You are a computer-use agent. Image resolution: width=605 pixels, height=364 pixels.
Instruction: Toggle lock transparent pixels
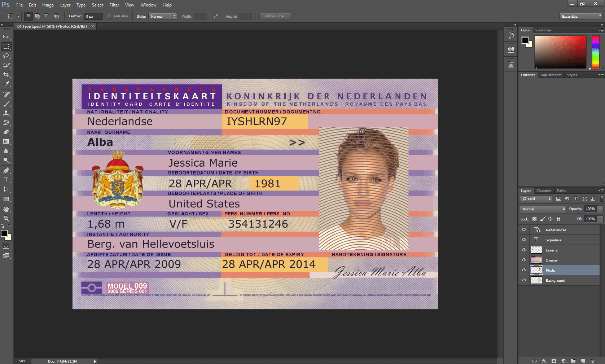pos(534,219)
